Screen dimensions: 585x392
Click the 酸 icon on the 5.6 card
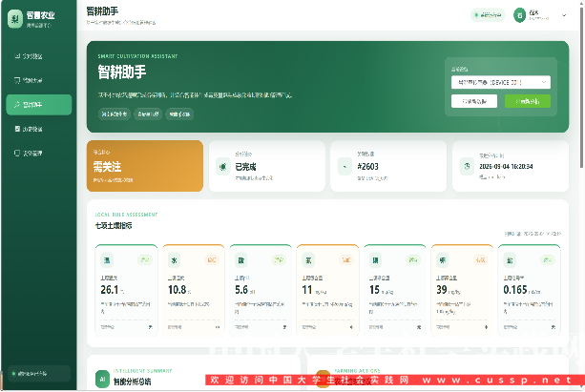[x=241, y=260]
